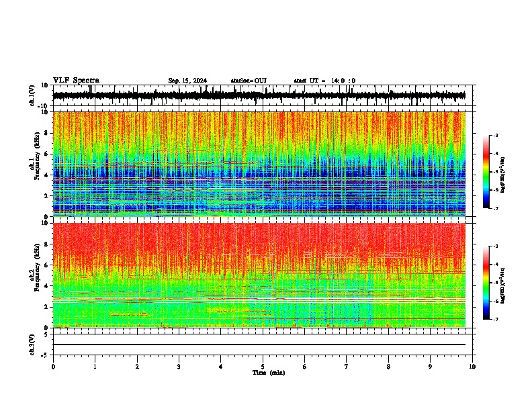Screen dimensions: 532x411
Task: Click the date 'Sep. 15, 2024'
Action: [x=187, y=81]
